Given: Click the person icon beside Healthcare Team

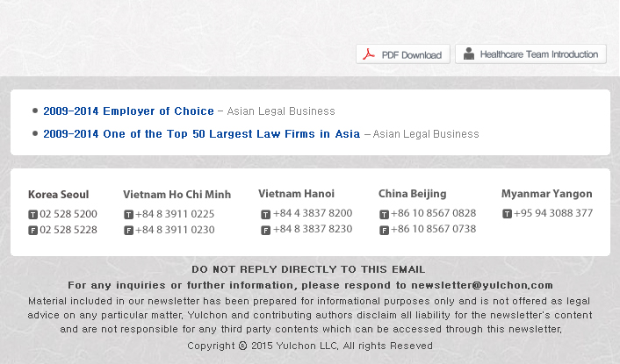Looking at the screenshot, I should pyautogui.click(x=469, y=54).
